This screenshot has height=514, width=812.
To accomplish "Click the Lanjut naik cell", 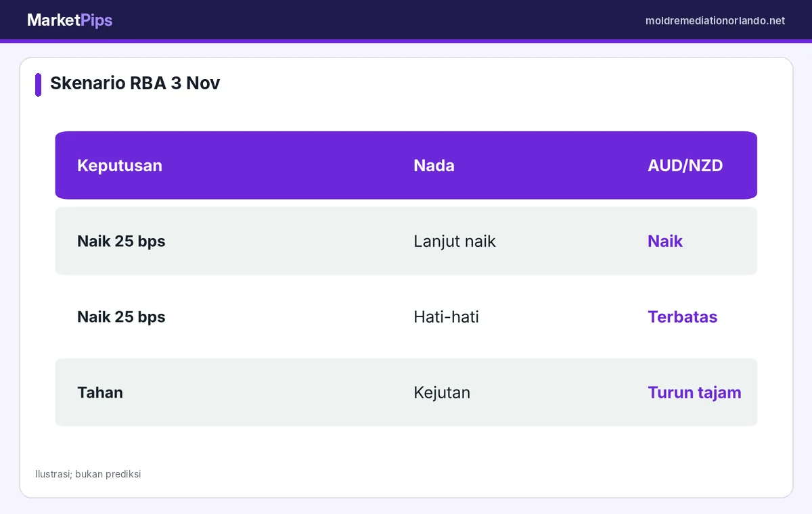I will click(x=455, y=241).
